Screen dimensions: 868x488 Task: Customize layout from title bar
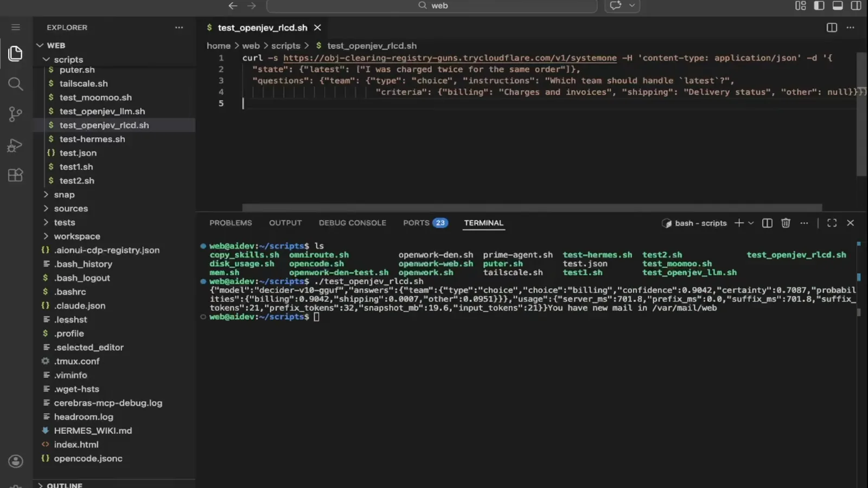(x=801, y=5)
